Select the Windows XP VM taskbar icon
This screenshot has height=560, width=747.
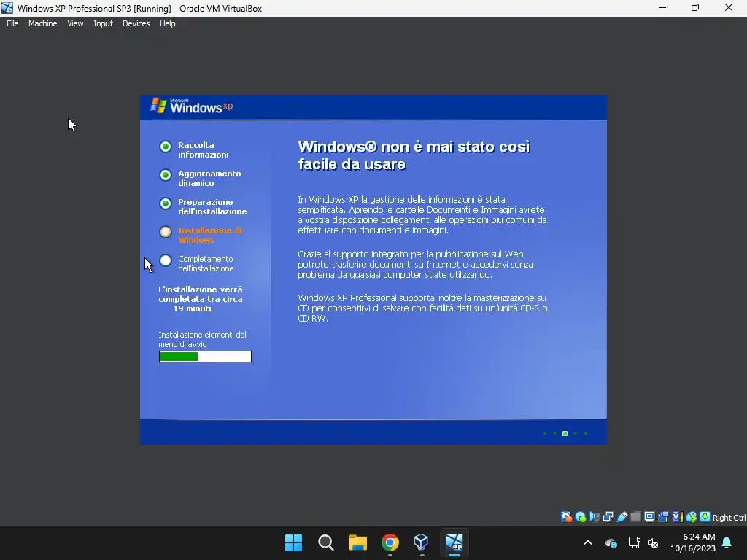(x=454, y=542)
